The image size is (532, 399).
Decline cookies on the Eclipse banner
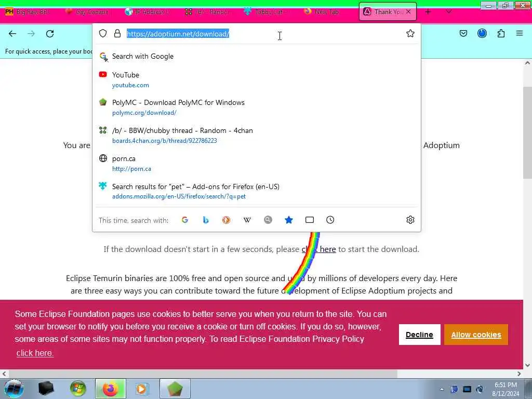[x=419, y=335]
